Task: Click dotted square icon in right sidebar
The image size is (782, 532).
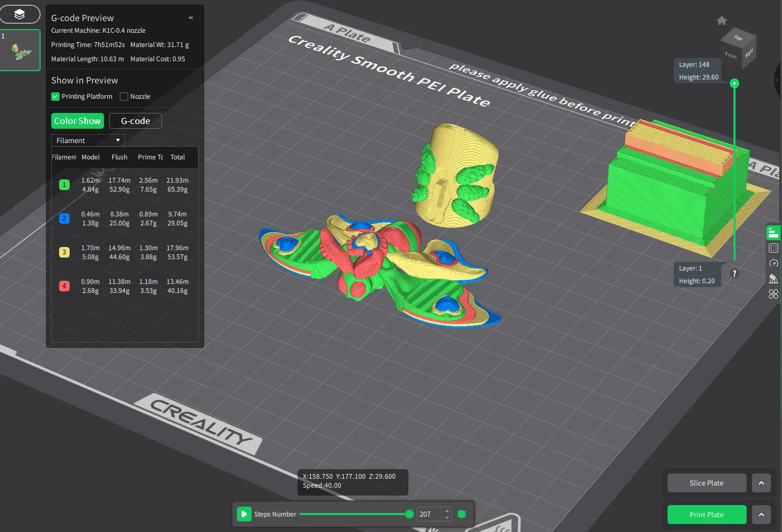Action: tap(774, 248)
